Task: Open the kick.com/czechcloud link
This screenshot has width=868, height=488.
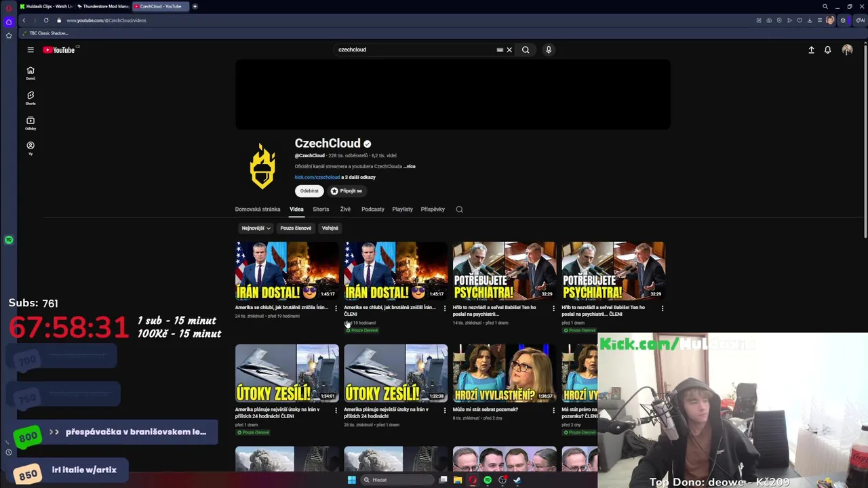Action: [317, 177]
